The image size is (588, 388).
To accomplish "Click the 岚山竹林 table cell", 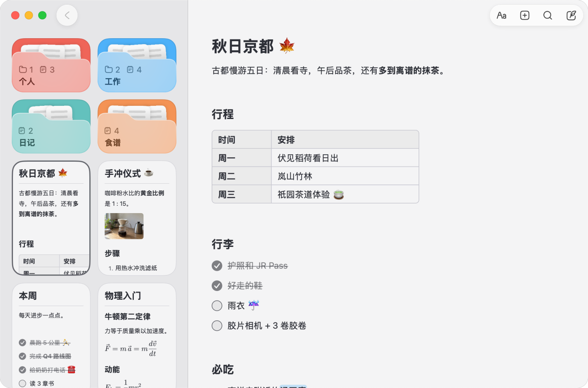I will [x=345, y=176].
